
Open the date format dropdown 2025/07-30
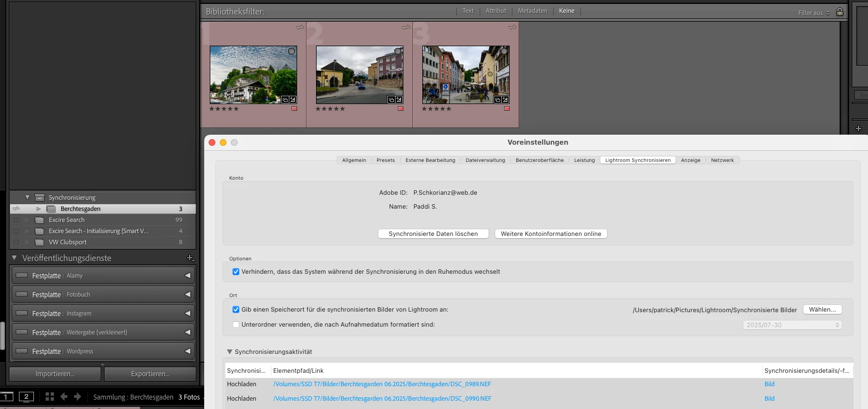click(792, 325)
